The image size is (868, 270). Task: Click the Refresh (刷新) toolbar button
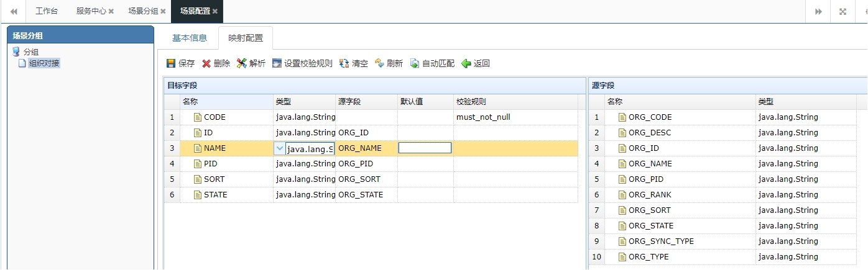click(389, 63)
